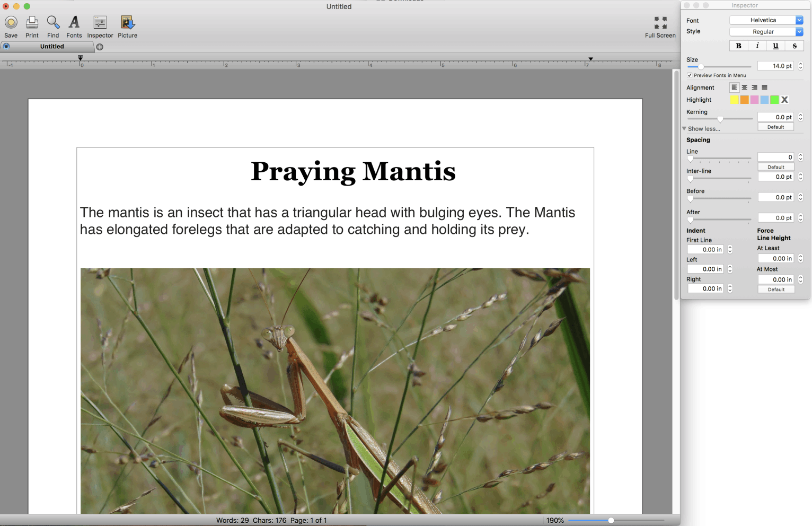Click the Line spacing value field
Screen dimensions: 812x526
(775, 157)
